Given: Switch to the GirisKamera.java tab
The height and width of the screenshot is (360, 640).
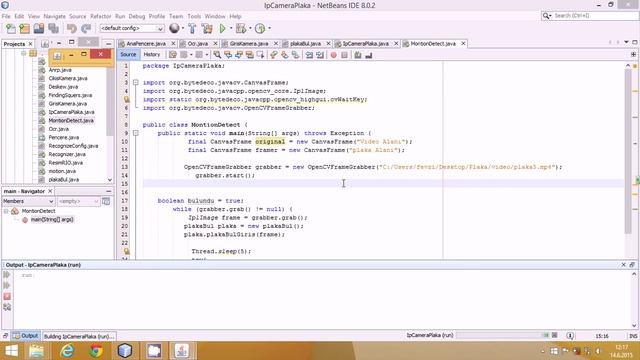Looking at the screenshot, I should [249, 44].
